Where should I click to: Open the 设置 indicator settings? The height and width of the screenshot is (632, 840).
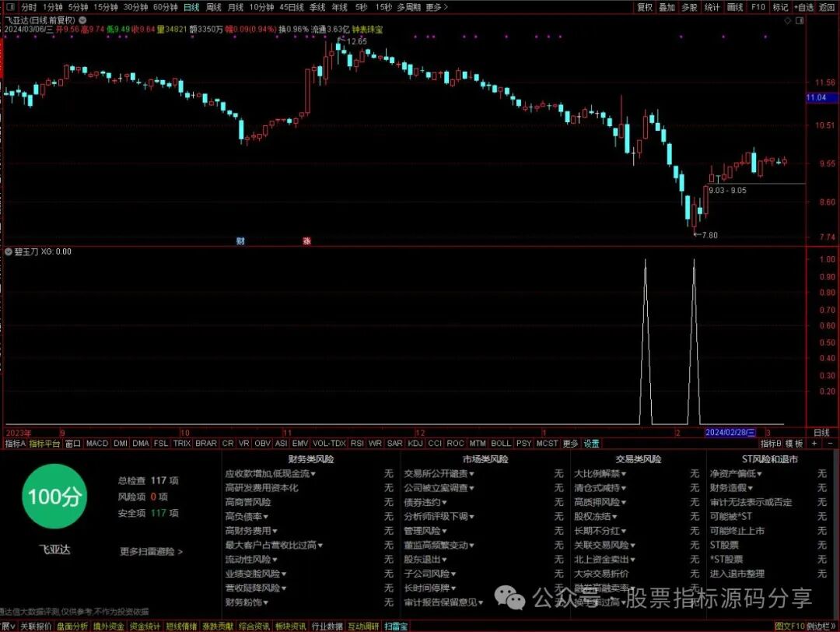point(591,444)
